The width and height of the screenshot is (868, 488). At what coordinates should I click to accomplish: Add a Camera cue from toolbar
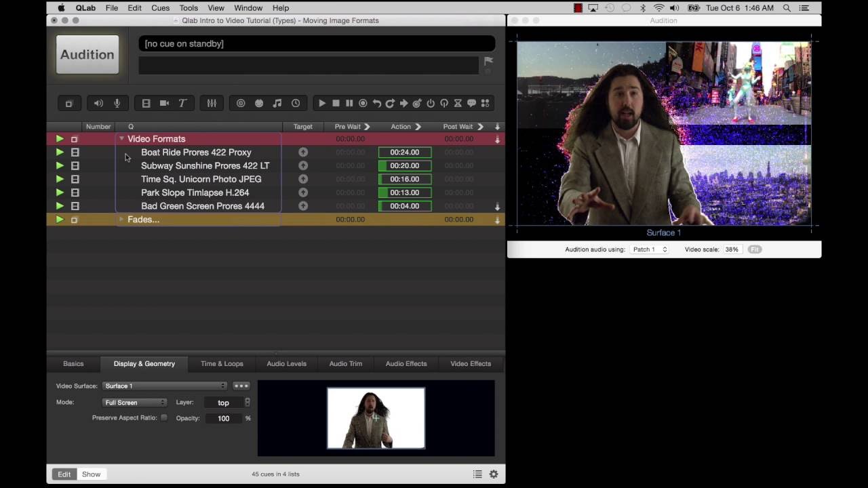point(164,104)
